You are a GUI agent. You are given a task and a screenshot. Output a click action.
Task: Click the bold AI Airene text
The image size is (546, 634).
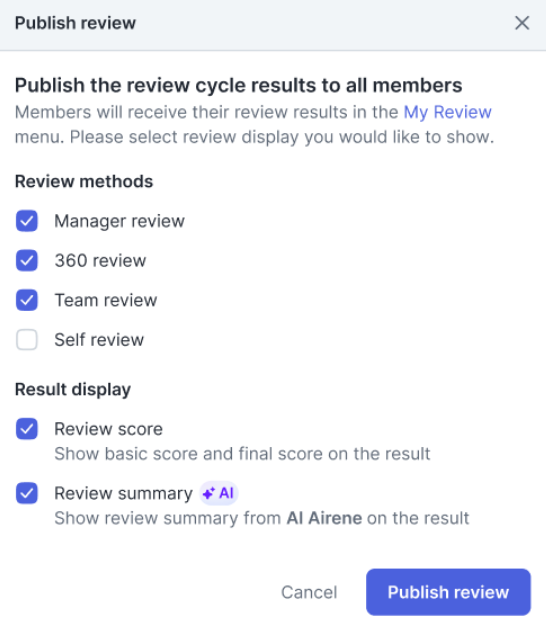pos(324,518)
